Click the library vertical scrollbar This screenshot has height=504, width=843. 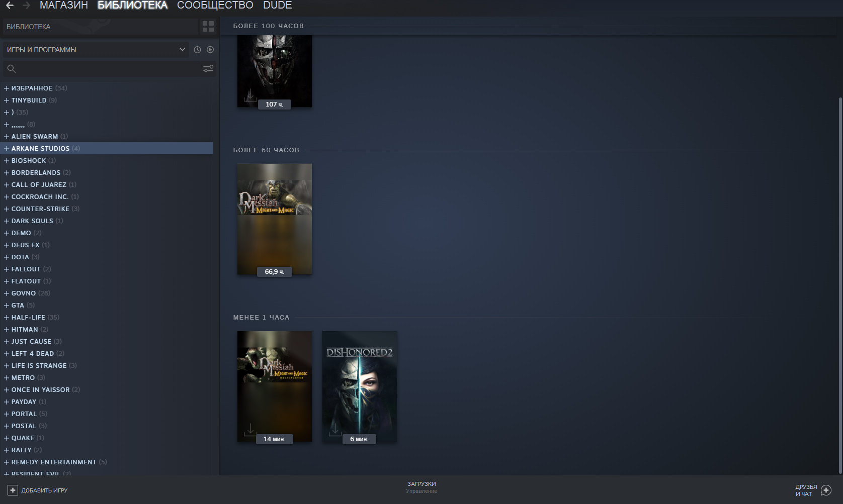point(840,285)
